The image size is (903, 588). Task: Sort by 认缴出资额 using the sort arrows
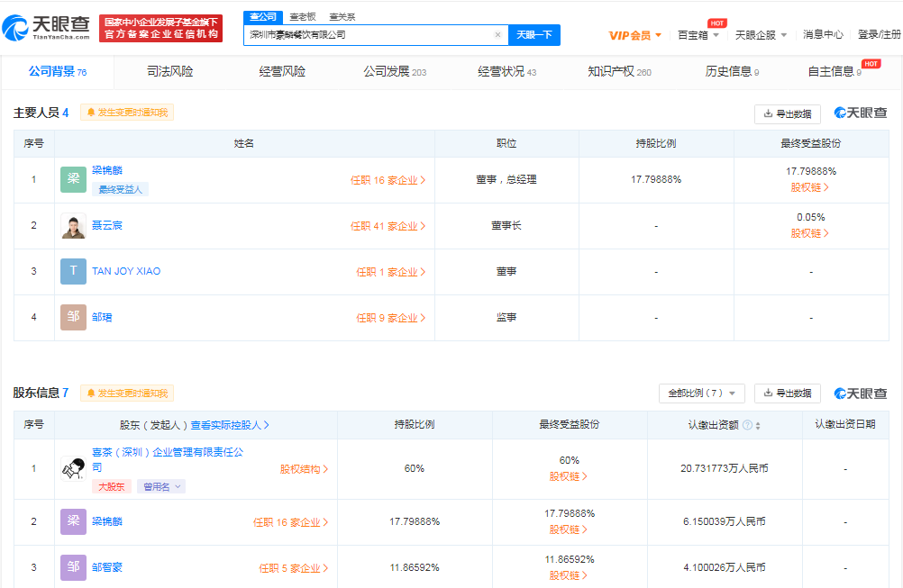[758, 425]
